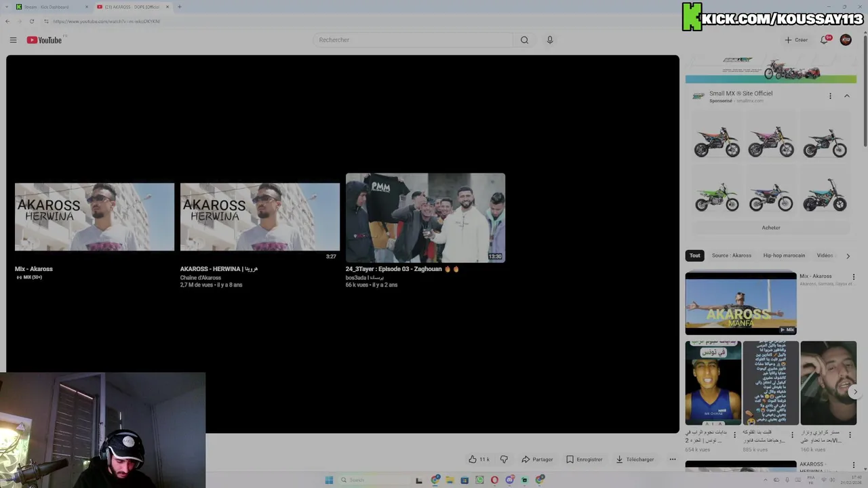Open WhatsApp from the taskbar
Viewport: 868px width, 488px height.
click(479, 480)
